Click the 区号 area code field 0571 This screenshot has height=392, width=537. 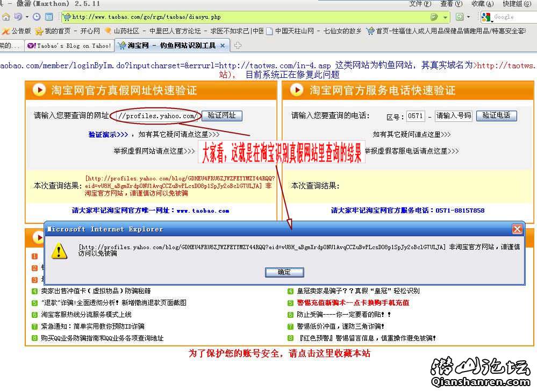point(416,116)
